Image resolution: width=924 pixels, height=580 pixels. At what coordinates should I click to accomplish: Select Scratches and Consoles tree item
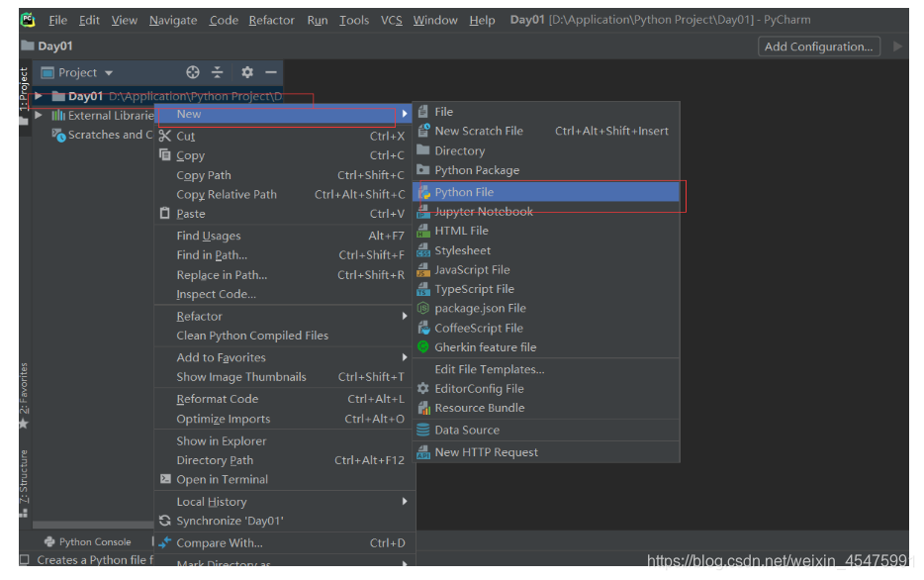pyautogui.click(x=102, y=135)
